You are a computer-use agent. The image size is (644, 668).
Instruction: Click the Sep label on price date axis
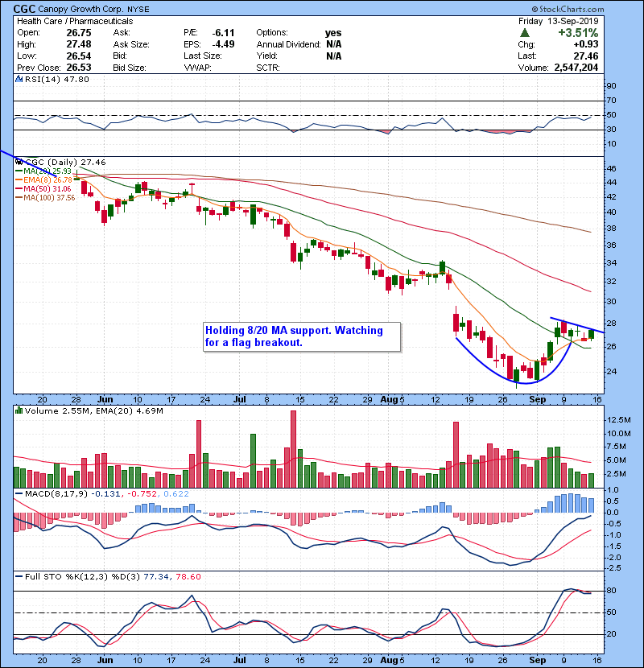tap(537, 400)
